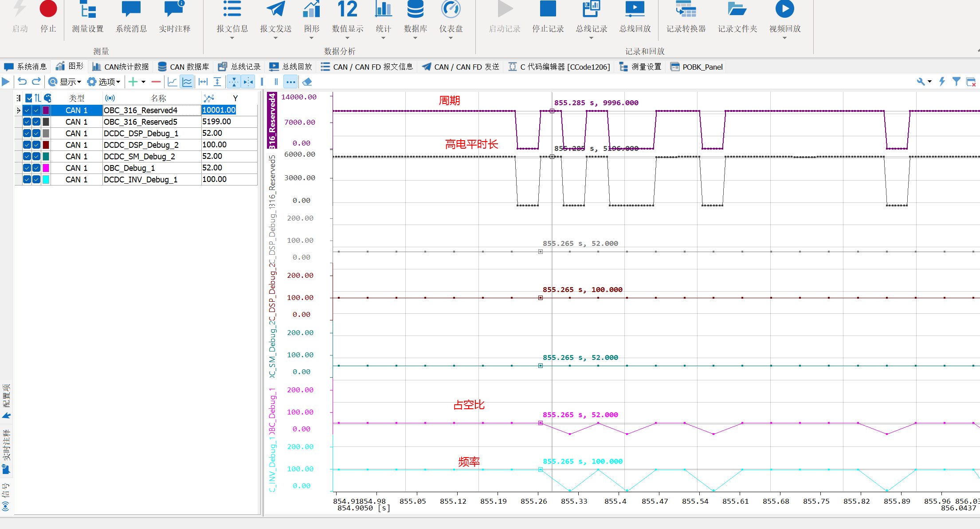980x529 pixels.
Task: Click the horizontal fit width icon
Action: click(x=203, y=82)
